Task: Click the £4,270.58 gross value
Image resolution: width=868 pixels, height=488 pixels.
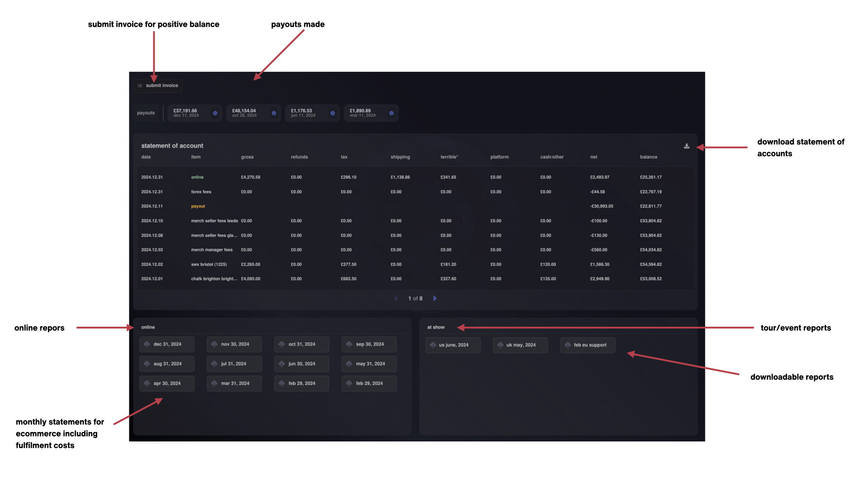Action: pos(250,177)
